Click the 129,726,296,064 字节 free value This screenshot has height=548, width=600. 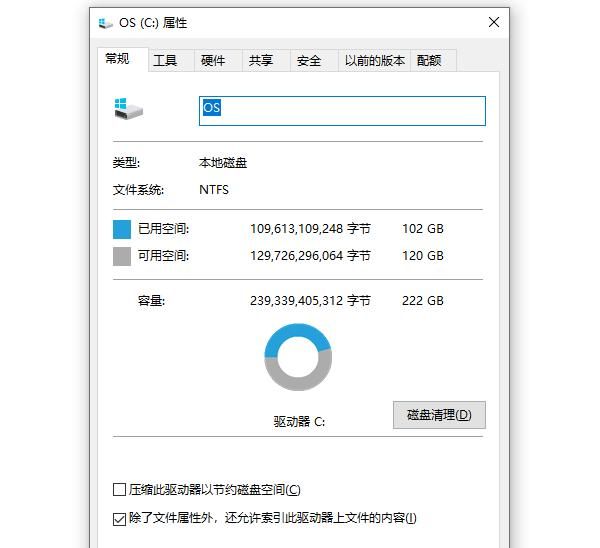[310, 256]
